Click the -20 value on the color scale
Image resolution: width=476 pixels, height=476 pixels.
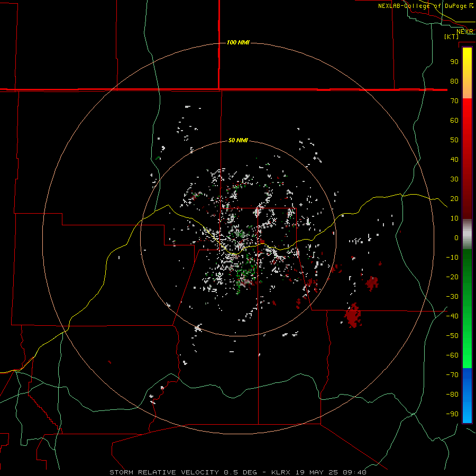[x=452, y=277]
